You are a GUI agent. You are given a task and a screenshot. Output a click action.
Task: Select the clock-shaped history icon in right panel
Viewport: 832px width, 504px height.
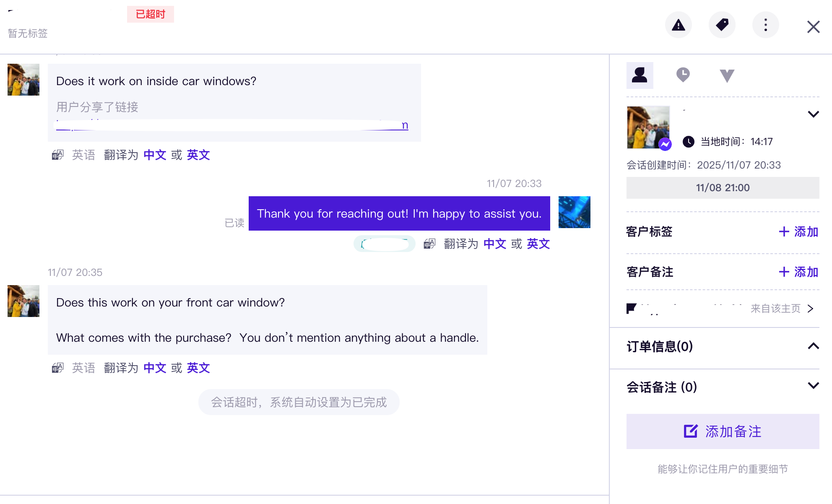point(683,75)
